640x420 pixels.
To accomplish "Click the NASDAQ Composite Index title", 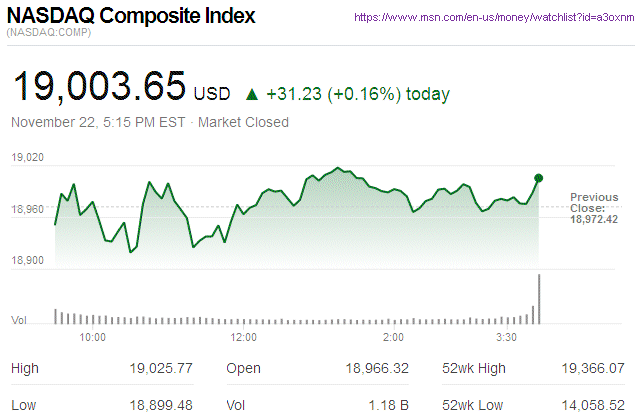I will click(x=131, y=17).
